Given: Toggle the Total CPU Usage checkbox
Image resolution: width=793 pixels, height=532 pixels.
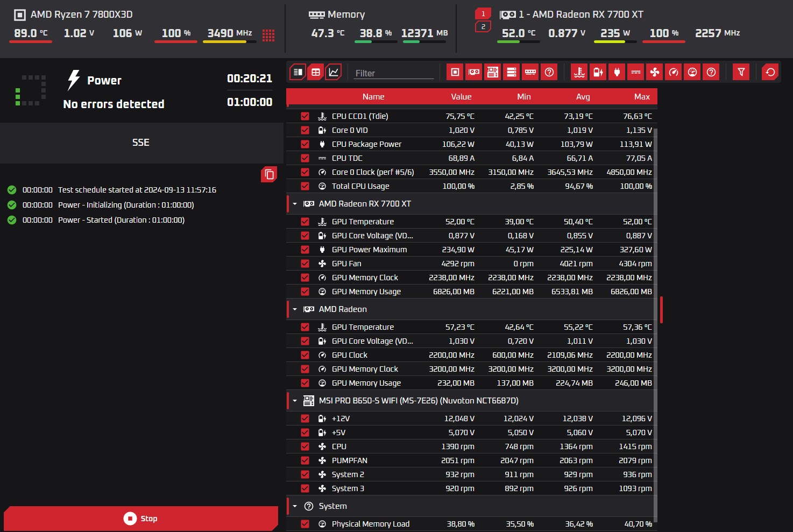Looking at the screenshot, I should (305, 186).
